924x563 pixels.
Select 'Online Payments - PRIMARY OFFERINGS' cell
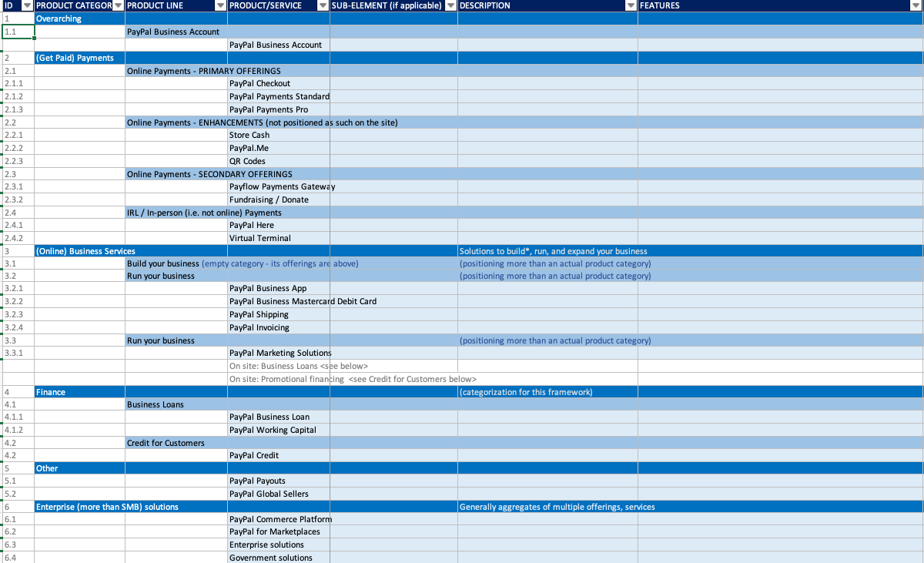point(176,71)
